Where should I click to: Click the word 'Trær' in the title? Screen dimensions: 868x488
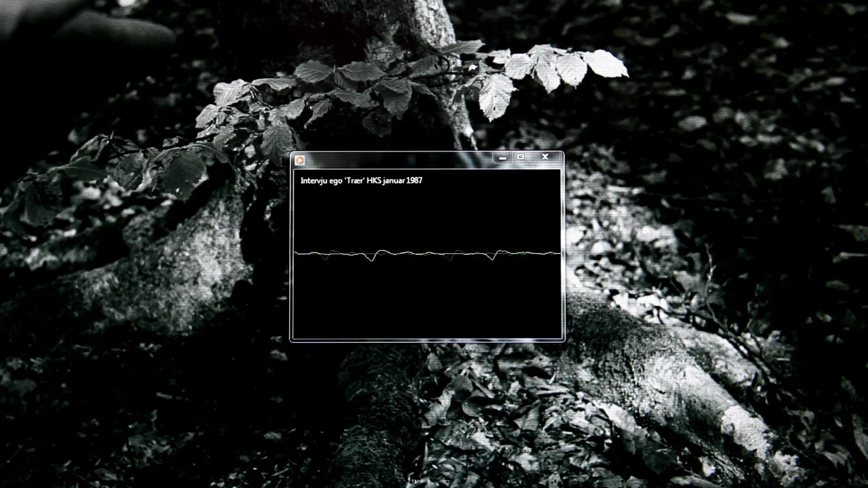coord(354,181)
